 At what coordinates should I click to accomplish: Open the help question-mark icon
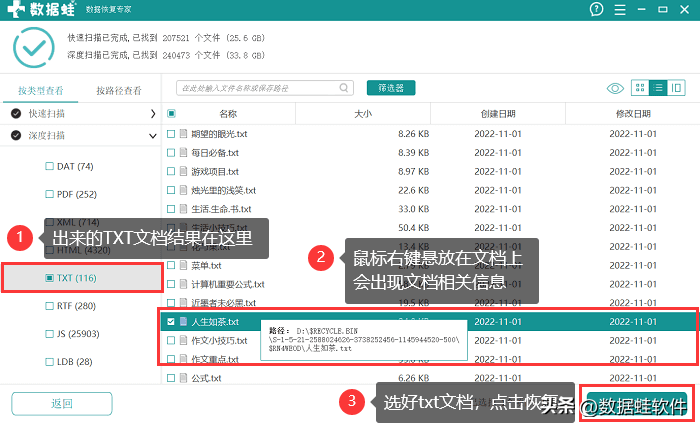pos(597,9)
